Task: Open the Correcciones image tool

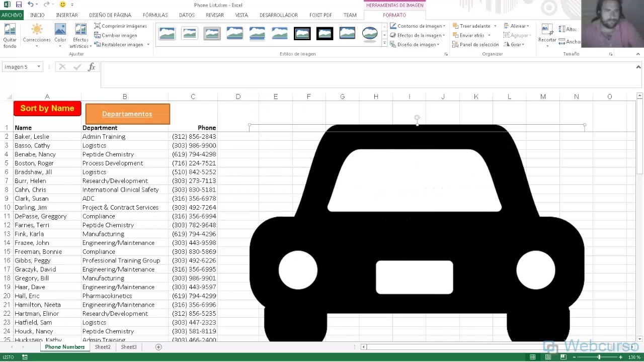Action: 37,36
